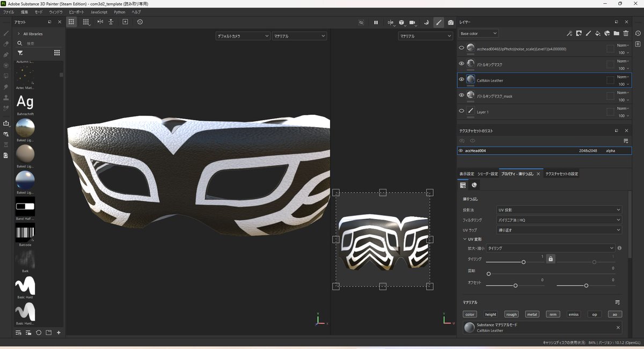Click the vertical align symmetry icon

111,22
